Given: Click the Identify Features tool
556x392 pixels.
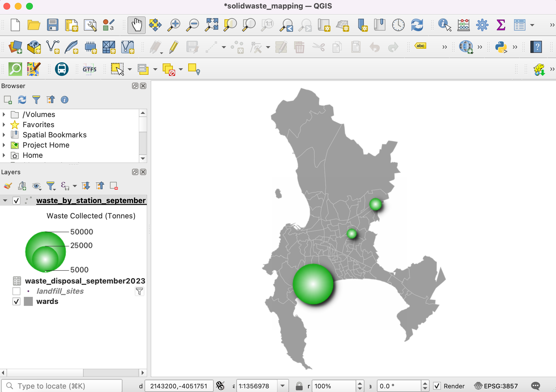Looking at the screenshot, I should (x=445, y=25).
